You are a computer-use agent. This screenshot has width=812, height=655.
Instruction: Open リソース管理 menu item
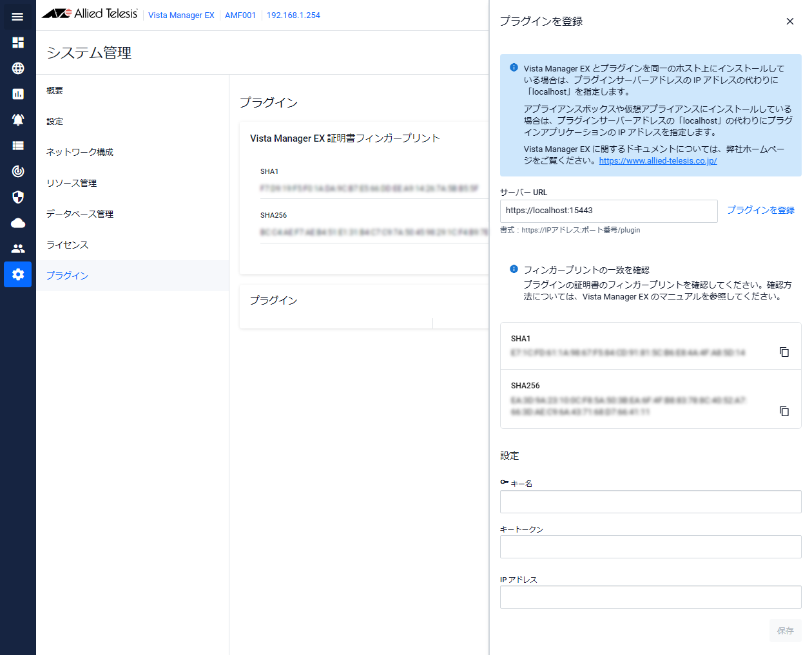(x=132, y=184)
